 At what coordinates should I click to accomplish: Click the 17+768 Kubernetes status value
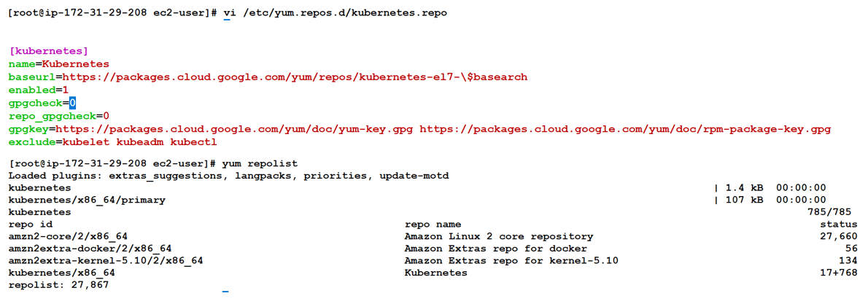pos(838,273)
